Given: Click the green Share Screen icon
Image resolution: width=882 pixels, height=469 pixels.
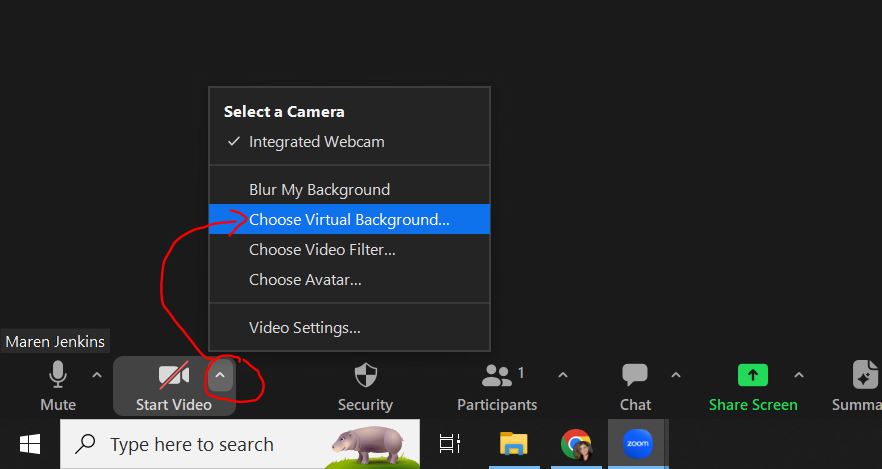Looking at the screenshot, I should pyautogui.click(x=753, y=375).
